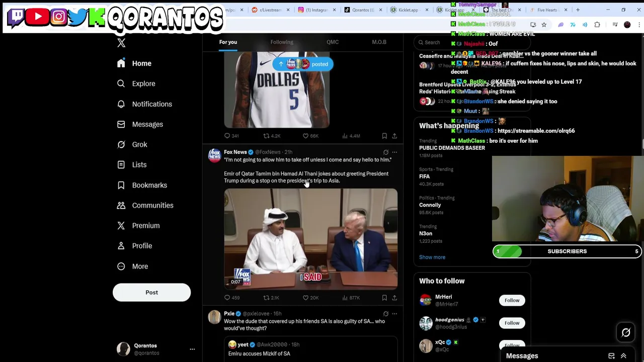Open a new browser tab
644x362 pixels.
tap(578, 10)
